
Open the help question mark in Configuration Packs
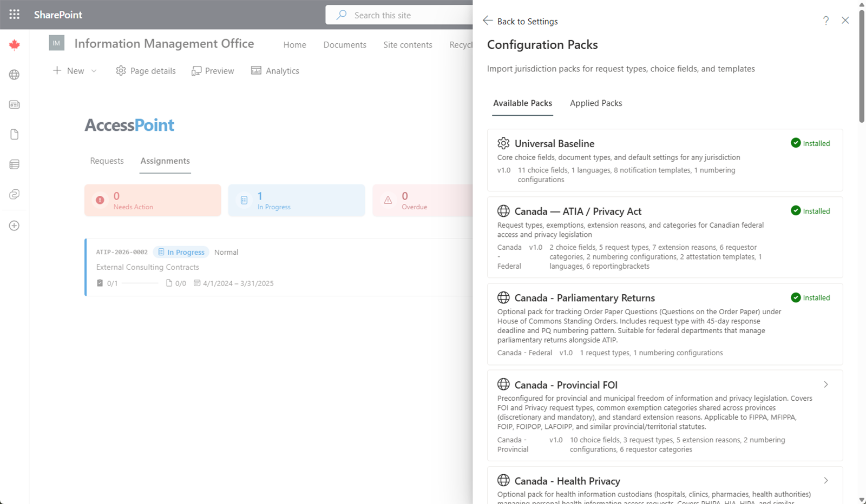click(x=826, y=21)
